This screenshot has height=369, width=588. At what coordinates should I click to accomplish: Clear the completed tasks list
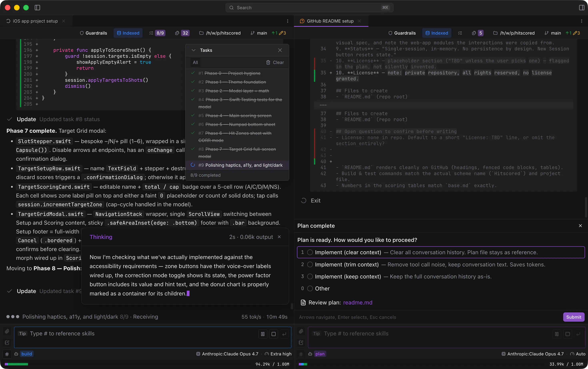275,63
